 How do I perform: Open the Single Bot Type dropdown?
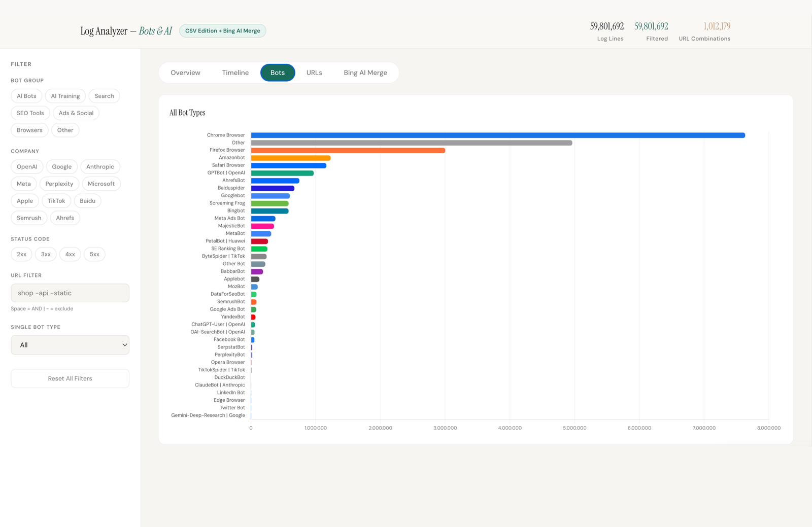70,345
